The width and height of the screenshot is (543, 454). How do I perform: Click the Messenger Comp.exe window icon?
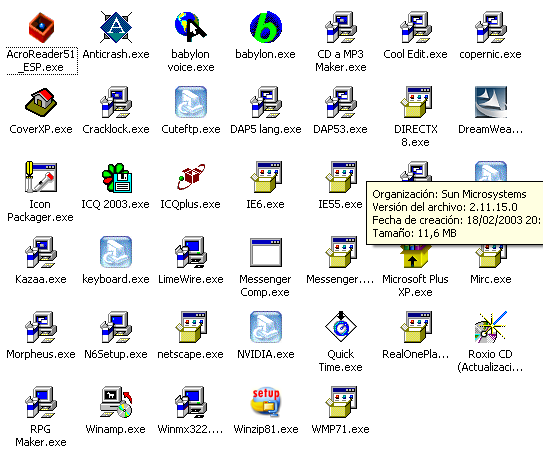(266, 252)
